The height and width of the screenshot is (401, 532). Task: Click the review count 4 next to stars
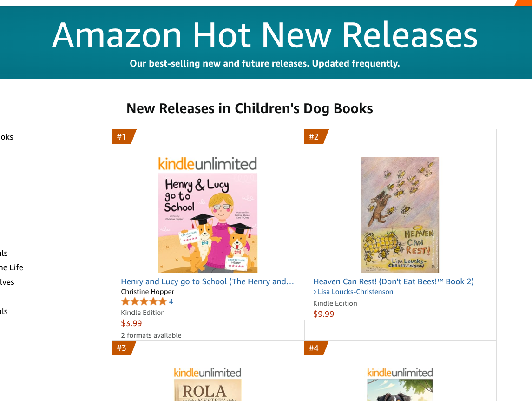(171, 301)
